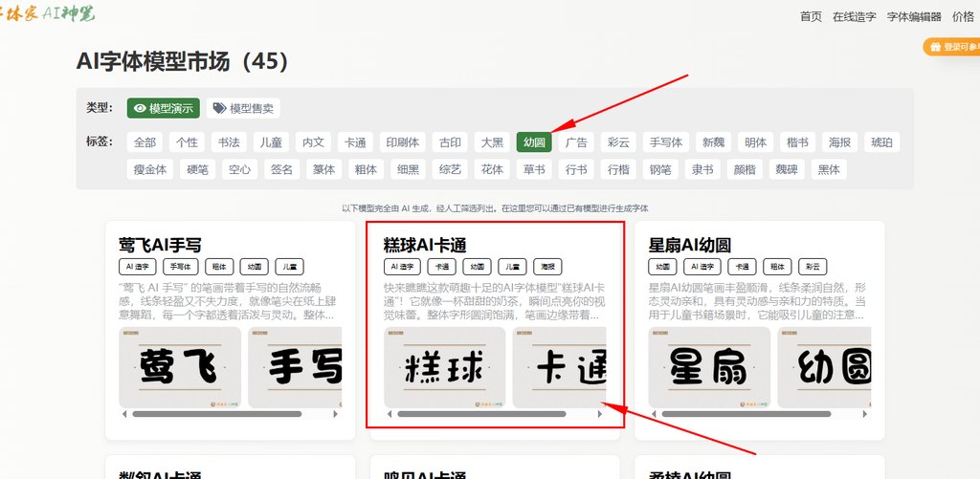Open 字体编辑器 in the top navigation
The width and height of the screenshot is (980, 479).
pyautogui.click(x=914, y=17)
